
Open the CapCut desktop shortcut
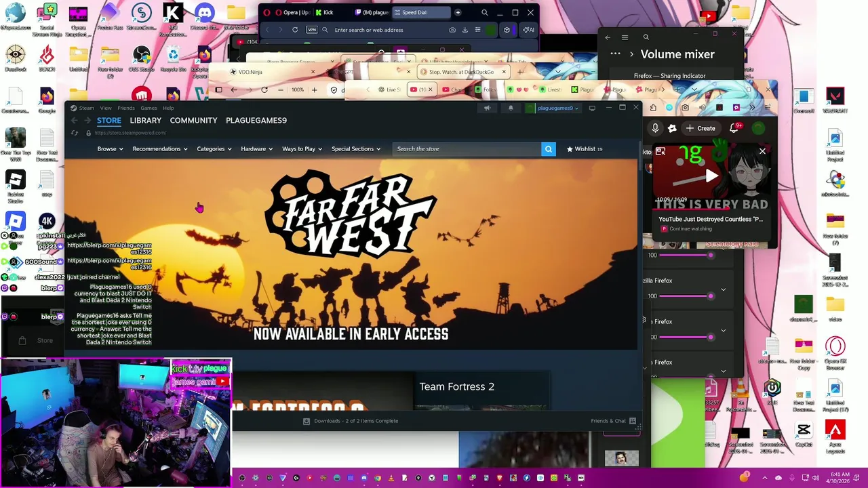click(x=803, y=435)
